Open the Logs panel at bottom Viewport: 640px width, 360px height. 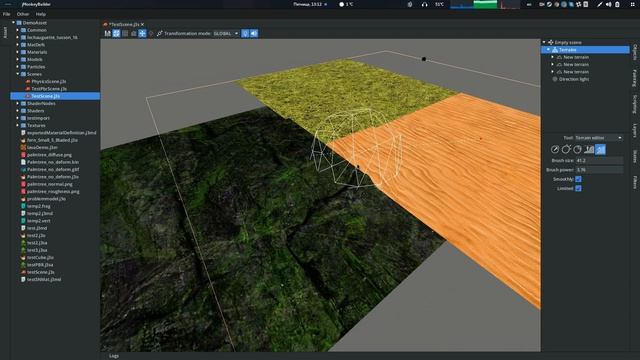point(114,356)
